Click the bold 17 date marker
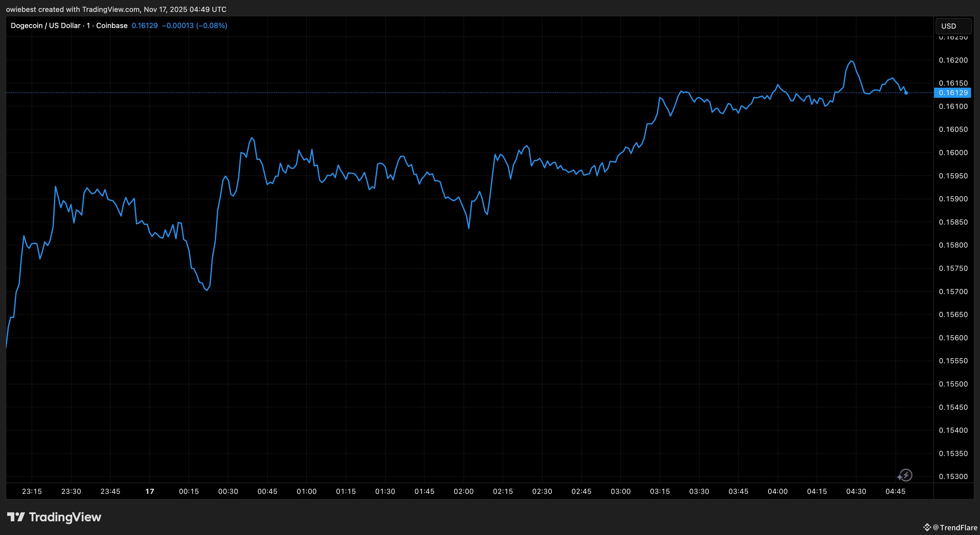Image resolution: width=980 pixels, height=535 pixels. (x=149, y=491)
